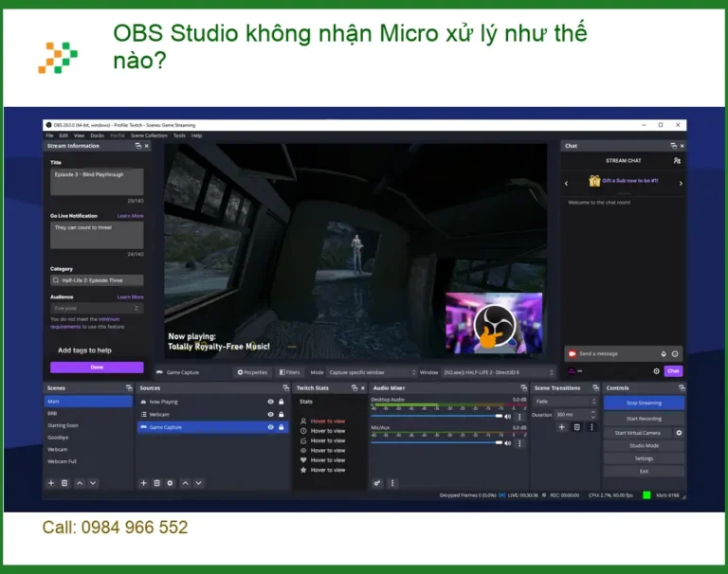Screen dimensions: 728x574
Task: Open transition properties dots menu
Action: tap(591, 427)
